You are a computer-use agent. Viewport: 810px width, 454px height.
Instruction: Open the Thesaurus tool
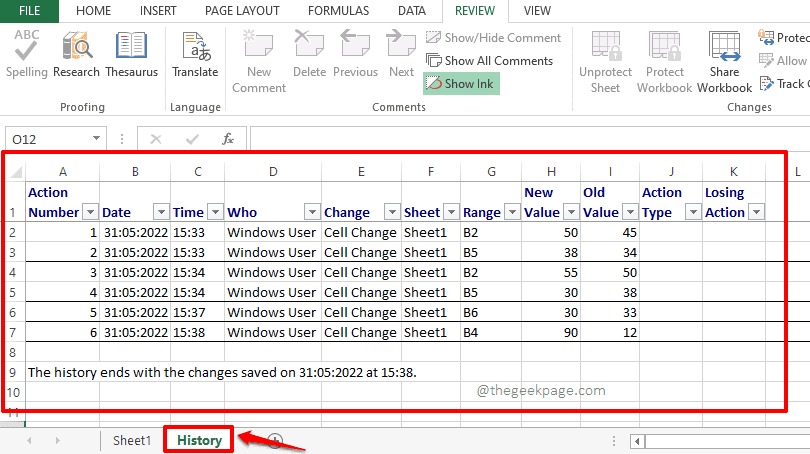tap(131, 54)
